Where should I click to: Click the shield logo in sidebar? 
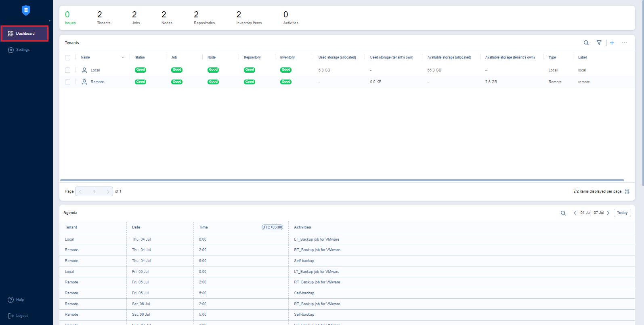pos(26,10)
